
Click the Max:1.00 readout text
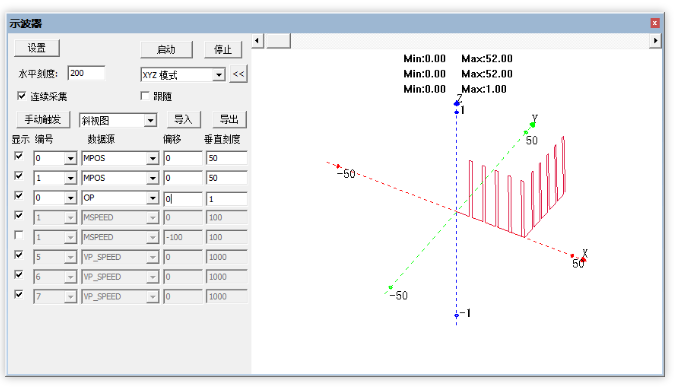484,89
